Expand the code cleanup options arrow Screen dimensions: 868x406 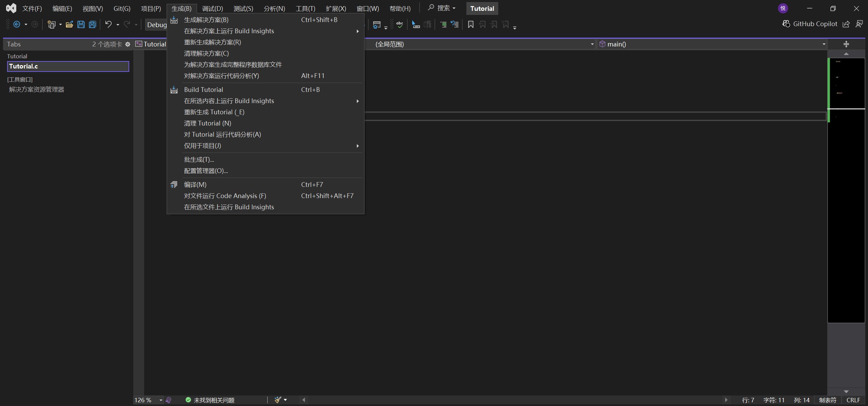(x=285, y=400)
